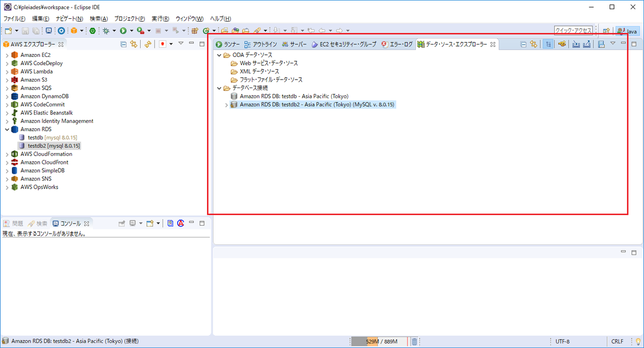Click the lightbulb tip icon in status bar

[638, 342]
